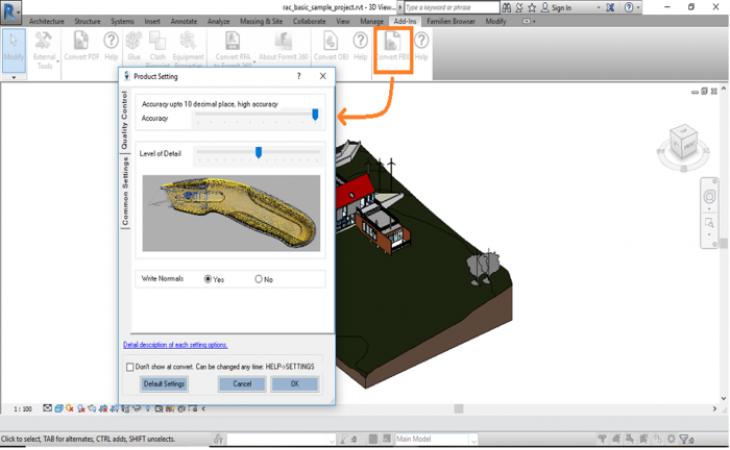Expand the Convert RFA to FormIt dropdown
Image resolution: width=730 pixels, height=450 pixels.
click(x=254, y=61)
